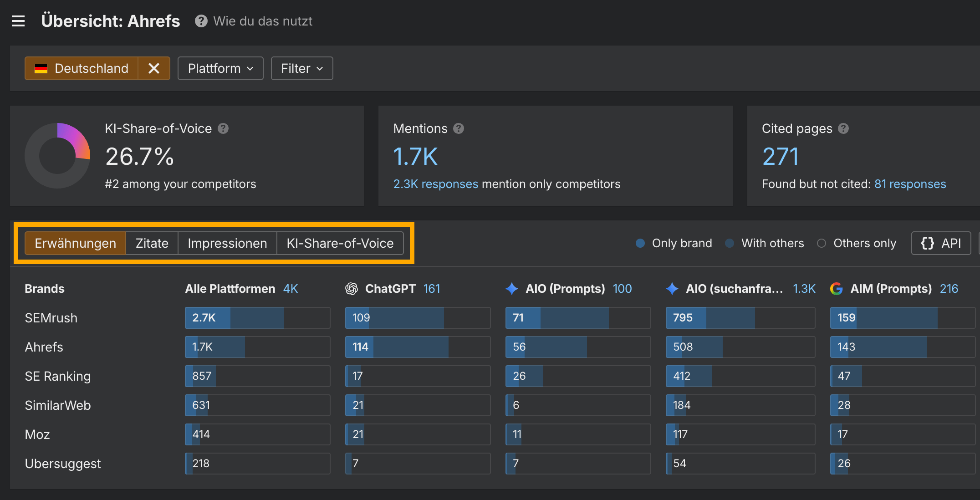
Task: Toggle the 'Only brand' legend filter
Action: (x=674, y=243)
